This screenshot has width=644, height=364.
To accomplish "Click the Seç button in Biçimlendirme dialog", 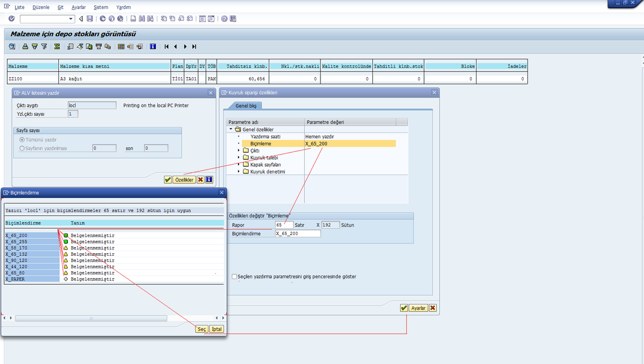I will coord(202,329).
